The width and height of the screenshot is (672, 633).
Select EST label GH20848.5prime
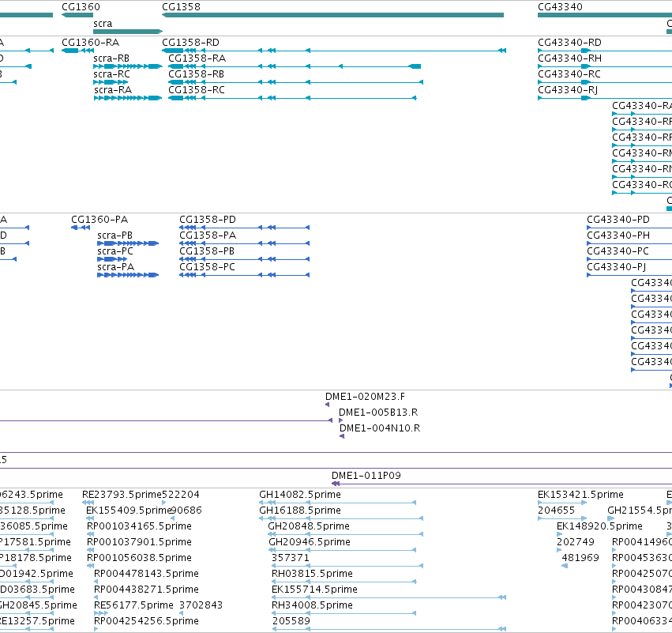pos(309,526)
